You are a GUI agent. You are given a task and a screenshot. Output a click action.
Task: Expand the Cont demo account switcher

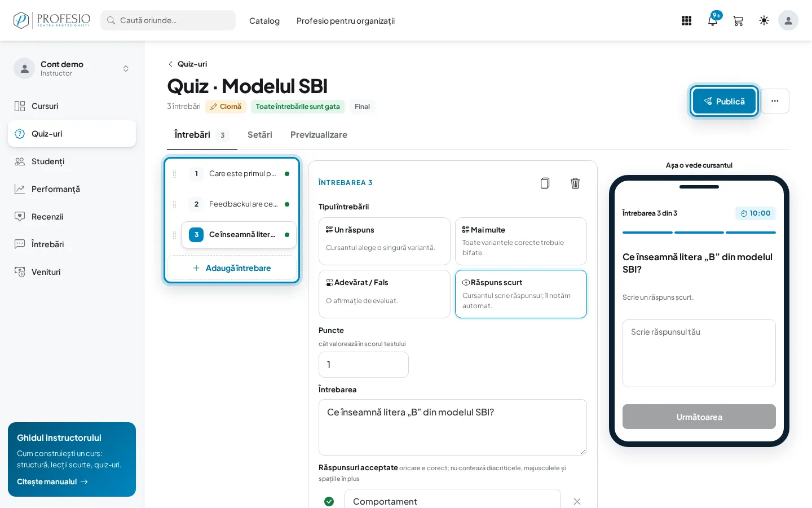point(72,68)
